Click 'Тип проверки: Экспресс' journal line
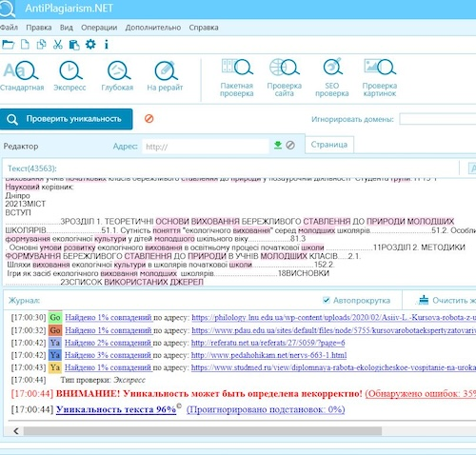 103,380
